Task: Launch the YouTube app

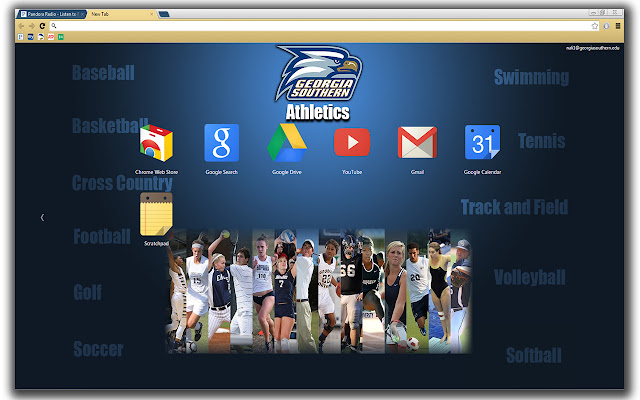Action: point(352,142)
